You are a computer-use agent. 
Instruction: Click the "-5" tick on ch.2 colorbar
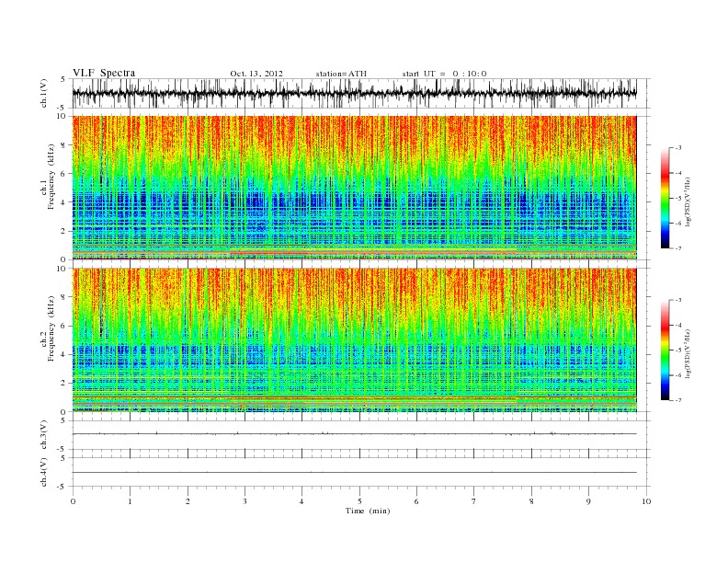click(x=677, y=350)
